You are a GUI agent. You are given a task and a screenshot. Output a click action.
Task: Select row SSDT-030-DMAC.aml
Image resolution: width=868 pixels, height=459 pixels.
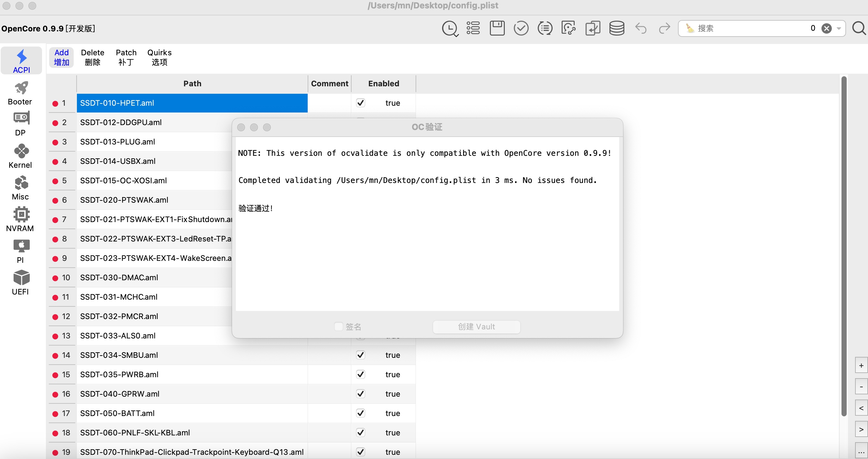(154, 277)
